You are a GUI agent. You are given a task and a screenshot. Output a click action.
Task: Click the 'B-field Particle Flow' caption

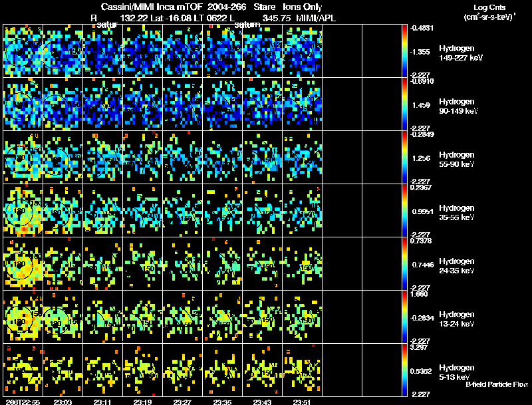[x=497, y=384]
